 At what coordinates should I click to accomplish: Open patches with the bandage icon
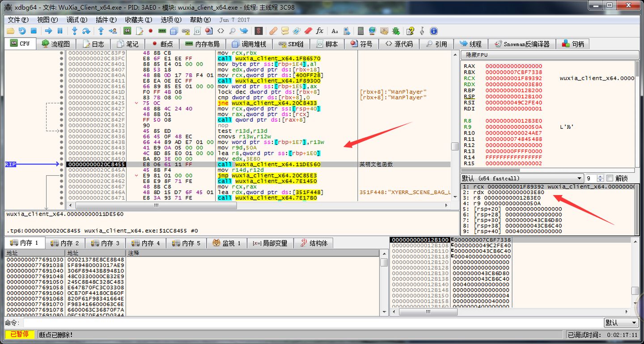[x=273, y=31]
